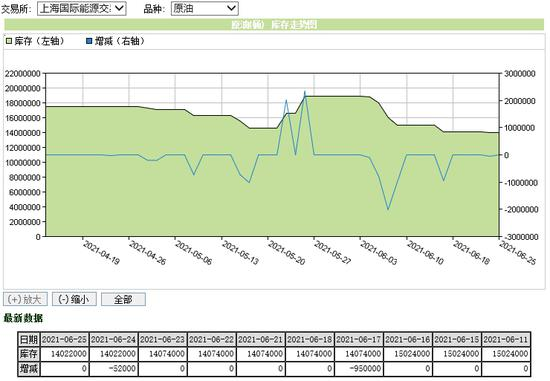Click the 2021-06-03 x-axis label

click(379, 253)
